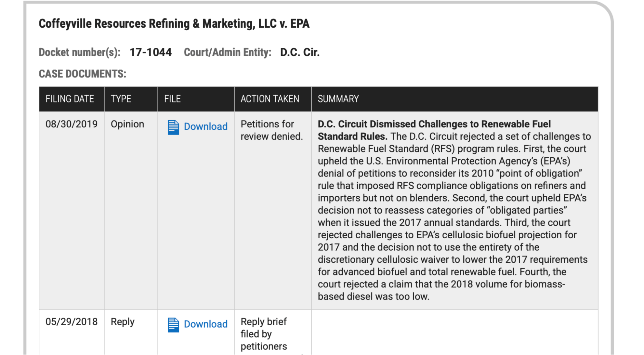
Task: Click the TYPE column header
Action: (121, 99)
